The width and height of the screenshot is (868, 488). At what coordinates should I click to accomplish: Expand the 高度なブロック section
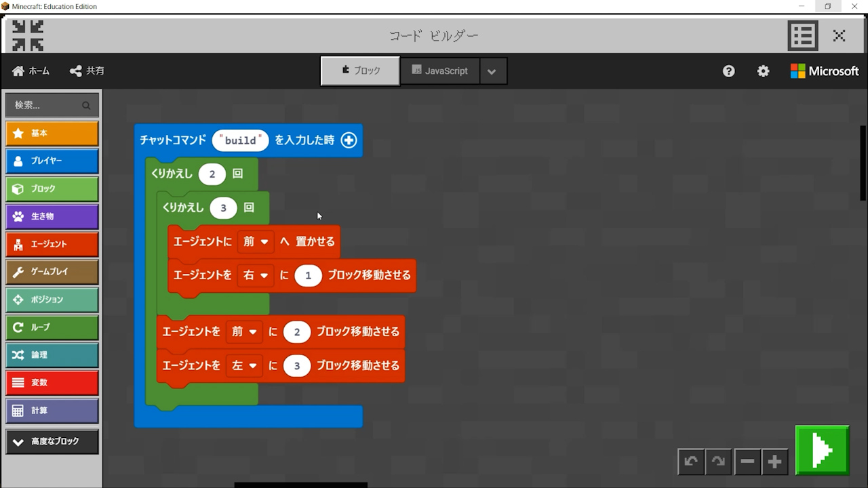(x=52, y=442)
